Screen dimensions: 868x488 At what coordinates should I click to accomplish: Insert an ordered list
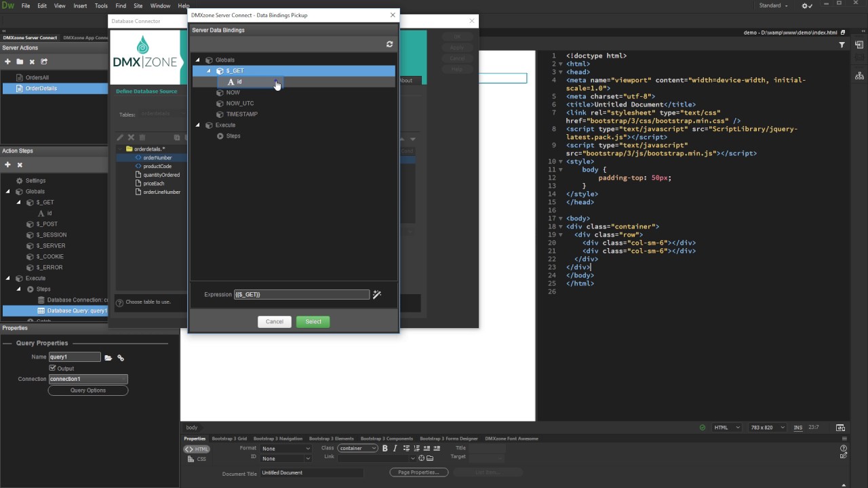[416, 448]
